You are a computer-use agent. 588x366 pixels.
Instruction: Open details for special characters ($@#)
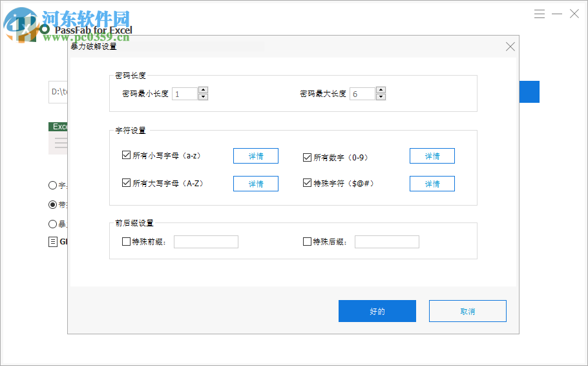(x=432, y=184)
